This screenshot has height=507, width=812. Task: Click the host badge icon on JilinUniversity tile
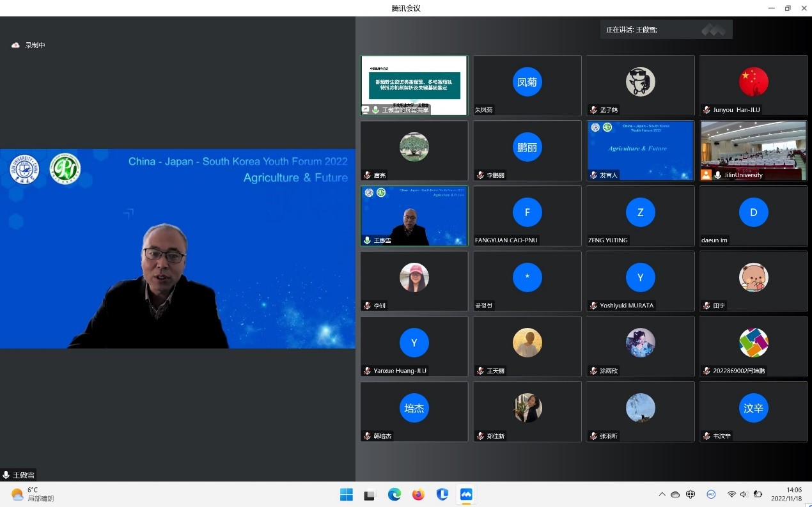click(x=707, y=175)
